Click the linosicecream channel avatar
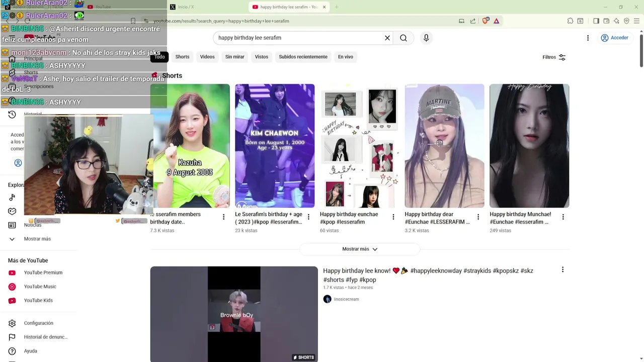644x362 pixels. pyautogui.click(x=327, y=299)
